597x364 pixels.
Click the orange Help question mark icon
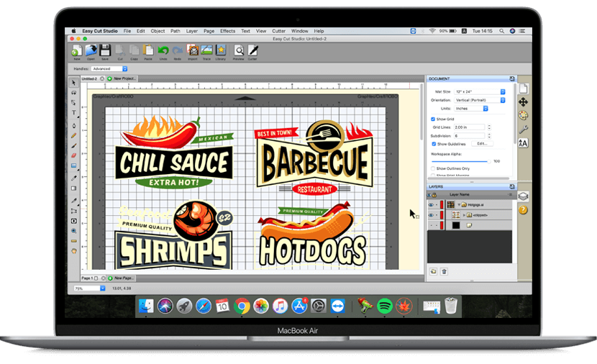[523, 210]
